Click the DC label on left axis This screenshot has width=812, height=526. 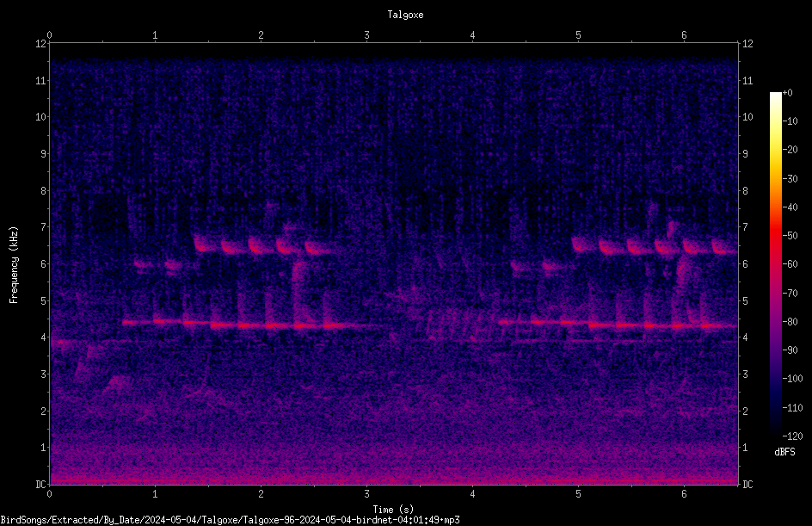[x=41, y=484]
